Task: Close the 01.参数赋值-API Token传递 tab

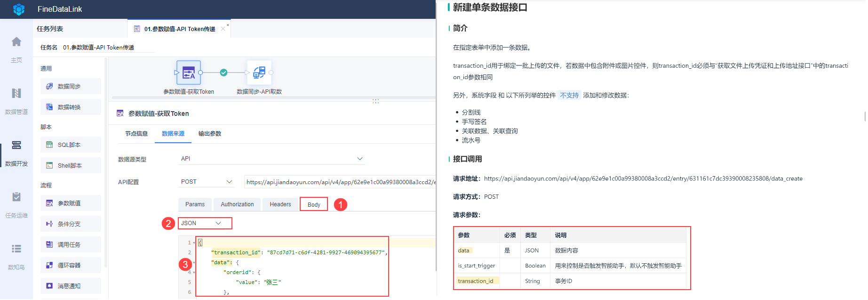Action: coord(223,29)
